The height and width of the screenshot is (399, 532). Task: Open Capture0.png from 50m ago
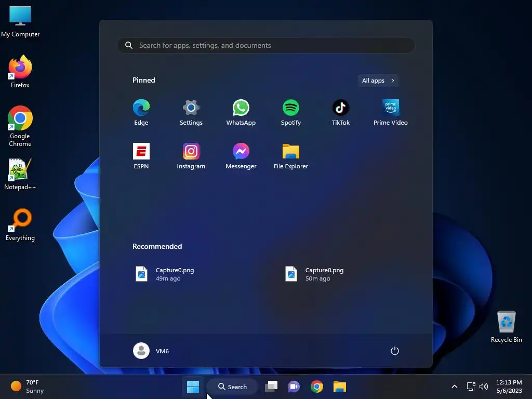pyautogui.click(x=314, y=274)
